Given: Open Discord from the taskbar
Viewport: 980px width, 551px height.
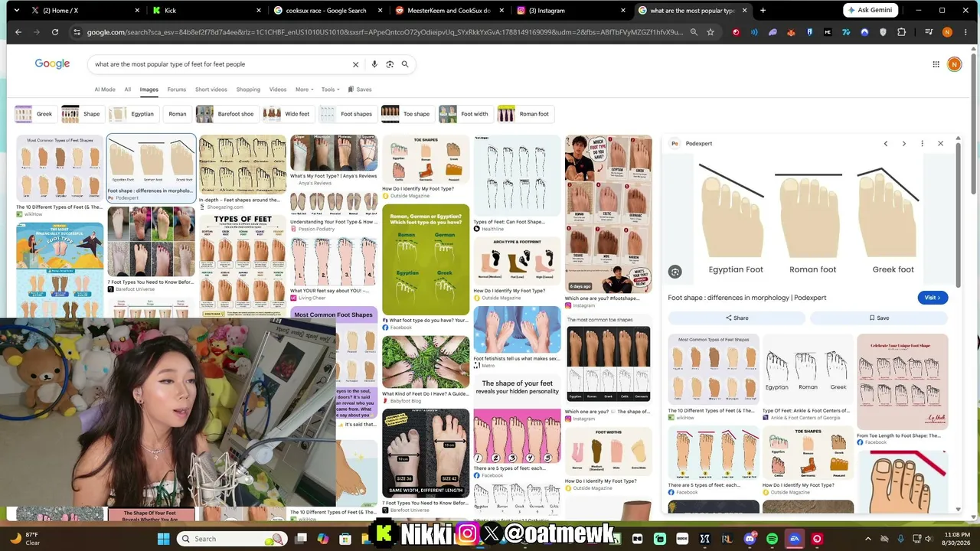Looking at the screenshot, I should (x=750, y=539).
